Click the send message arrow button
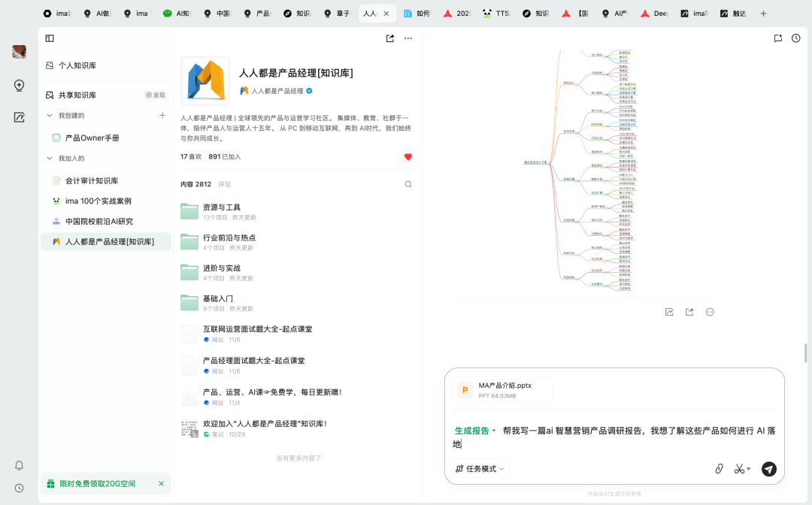Image resolution: width=812 pixels, height=505 pixels. tap(768, 469)
